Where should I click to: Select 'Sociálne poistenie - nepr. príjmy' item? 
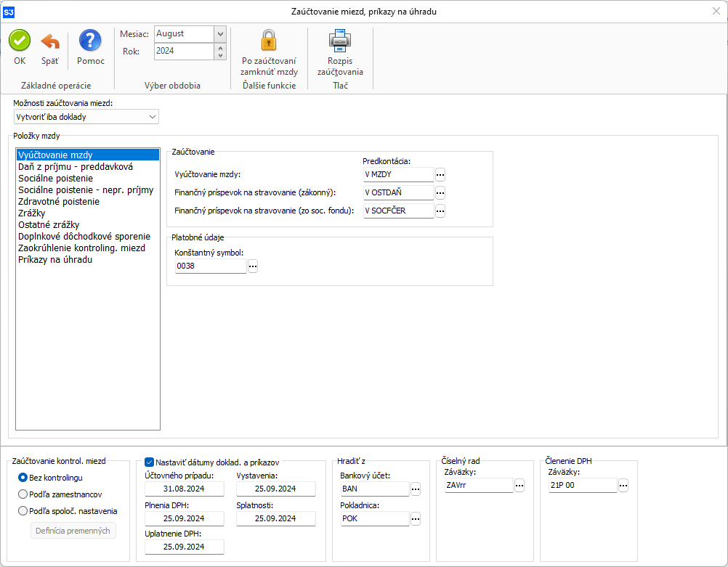88,189
